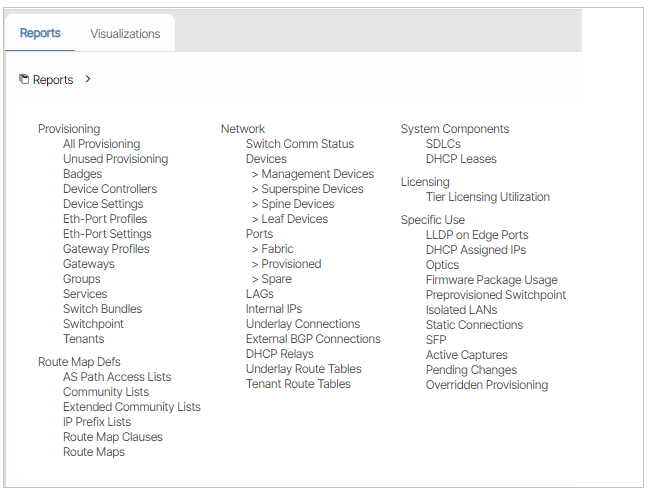The height and width of the screenshot is (495, 650).
Task: Switch to the Visualizations tab
Action: tap(125, 34)
